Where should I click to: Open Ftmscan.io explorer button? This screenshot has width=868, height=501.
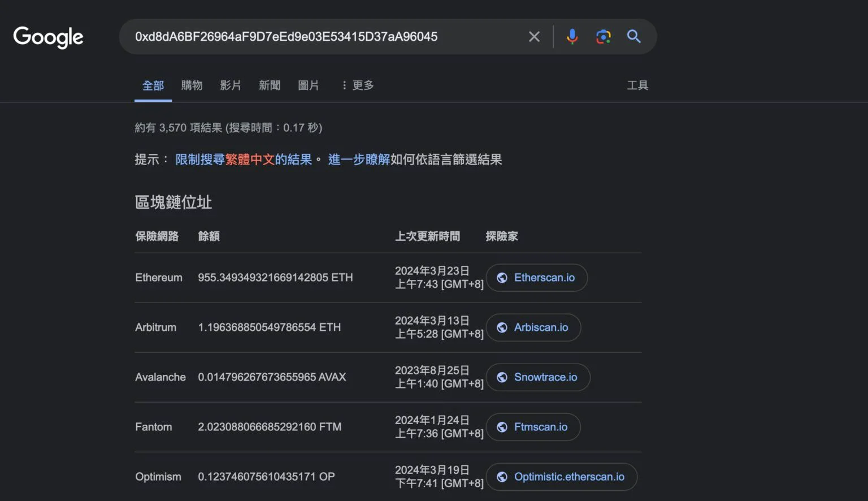tap(533, 427)
